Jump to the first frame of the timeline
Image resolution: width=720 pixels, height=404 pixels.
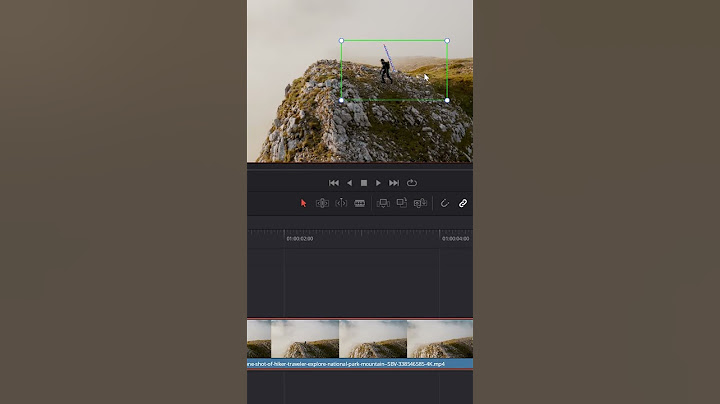[334, 183]
